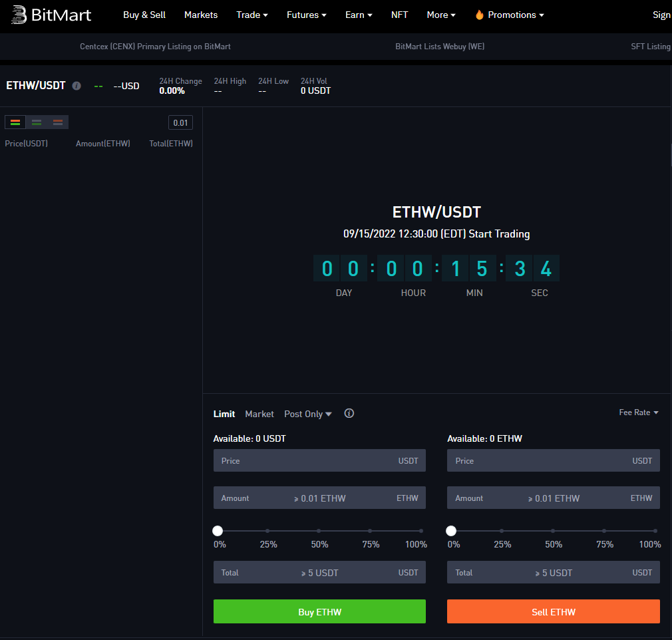Click the 24H Vol 0 USDT value
Screen dimensions: 672x640
point(316,91)
